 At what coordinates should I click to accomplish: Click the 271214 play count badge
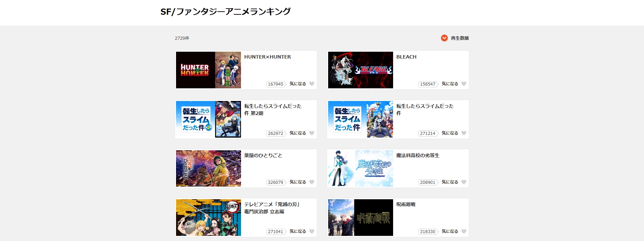point(428,134)
